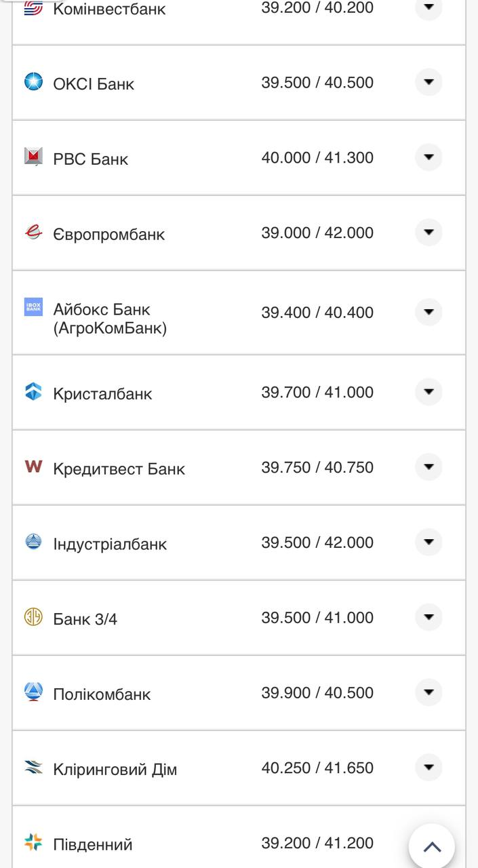Open the Кристалбанк dropdown arrow
The image size is (478, 868).
tap(429, 392)
